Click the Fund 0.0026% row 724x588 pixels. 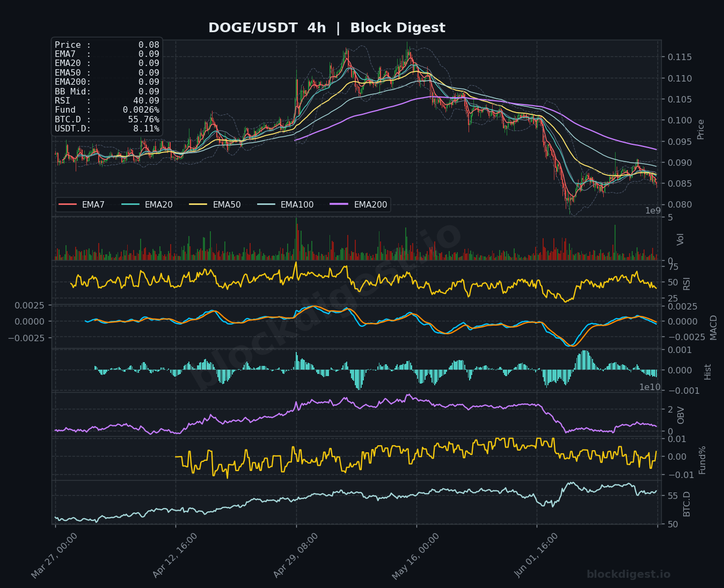(107, 110)
